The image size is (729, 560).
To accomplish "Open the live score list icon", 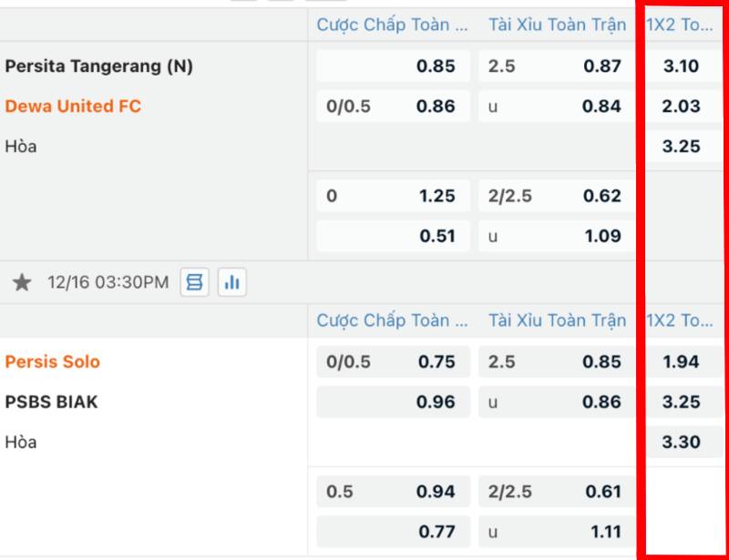I will tap(194, 283).
